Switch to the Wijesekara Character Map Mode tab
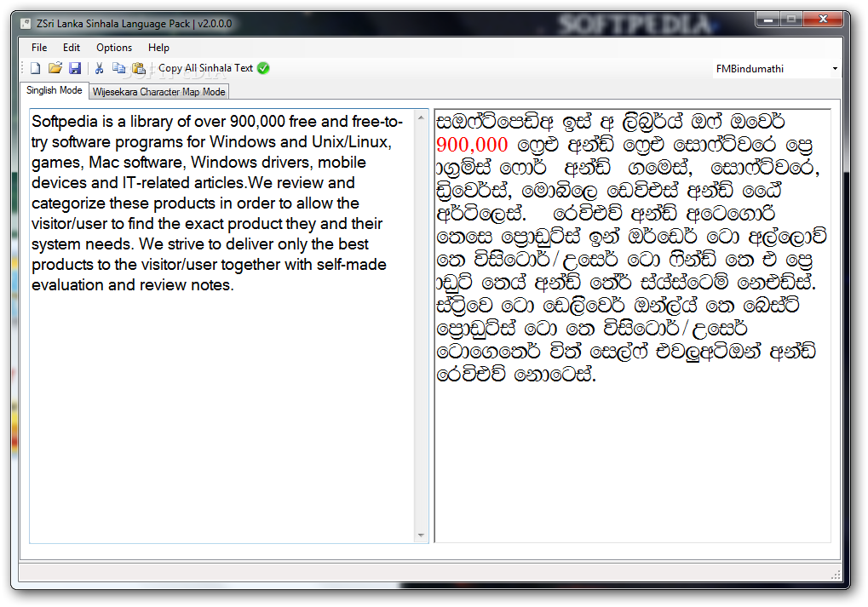The height and width of the screenshot is (607, 868). tap(159, 92)
